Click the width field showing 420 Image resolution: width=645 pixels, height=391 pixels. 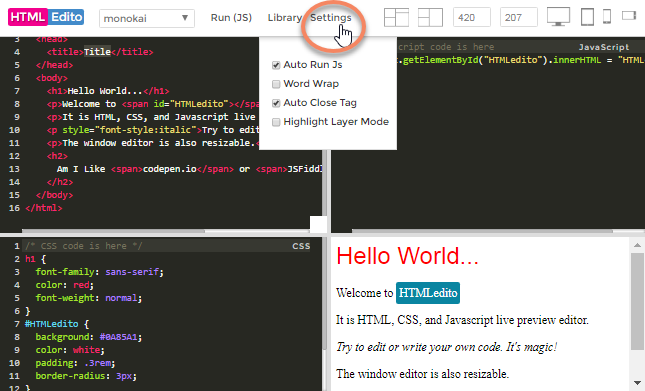pos(471,18)
